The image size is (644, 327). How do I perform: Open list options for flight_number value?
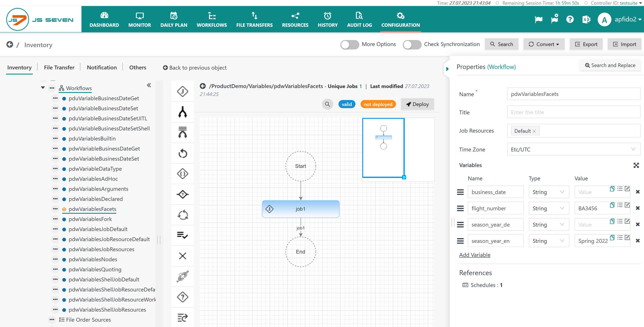pos(620,205)
